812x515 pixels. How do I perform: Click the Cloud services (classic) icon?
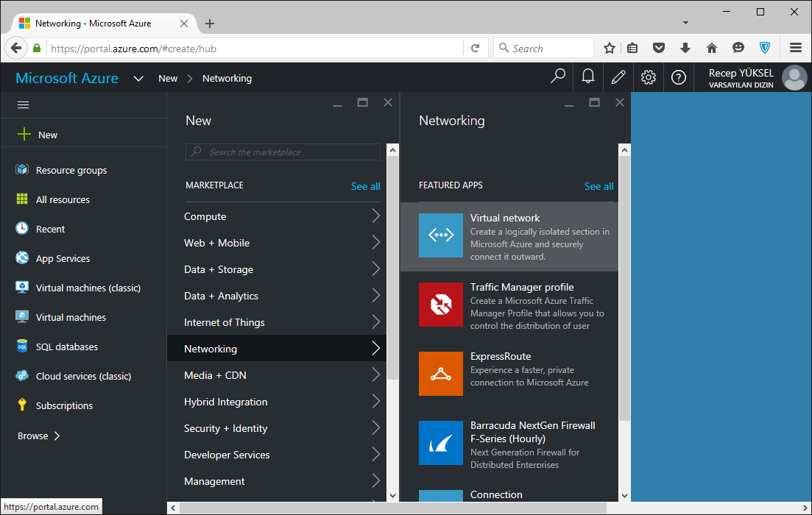click(x=22, y=376)
